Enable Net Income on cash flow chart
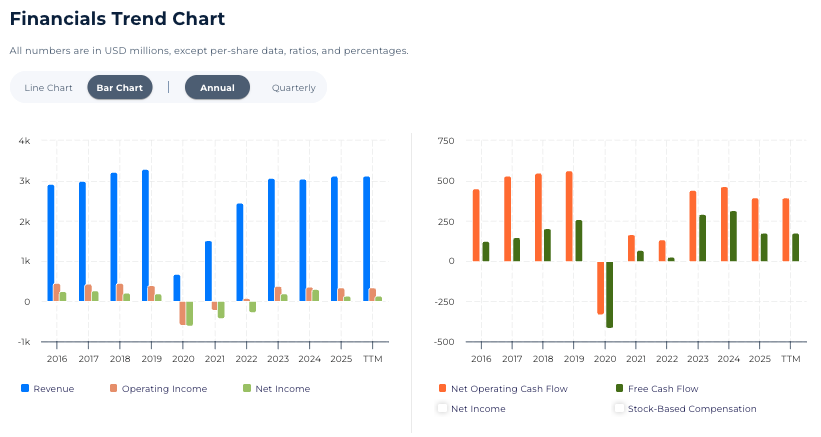Screen dimensions: 821x437 442,408
